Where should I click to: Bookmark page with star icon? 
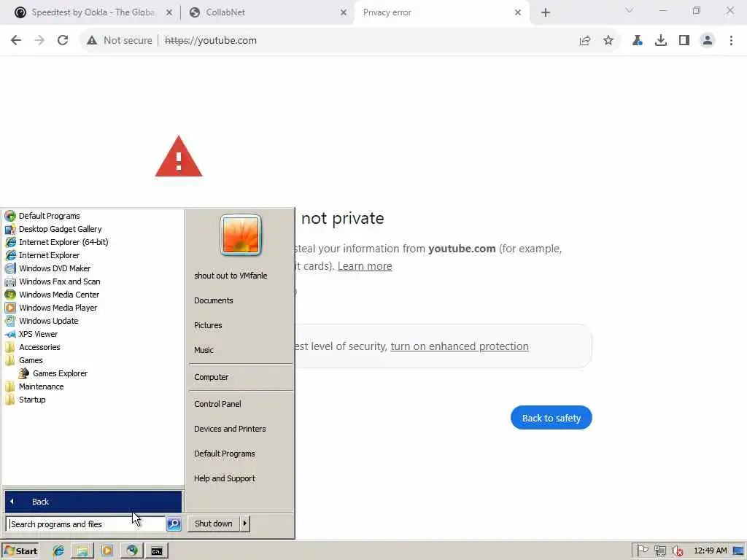coord(608,41)
